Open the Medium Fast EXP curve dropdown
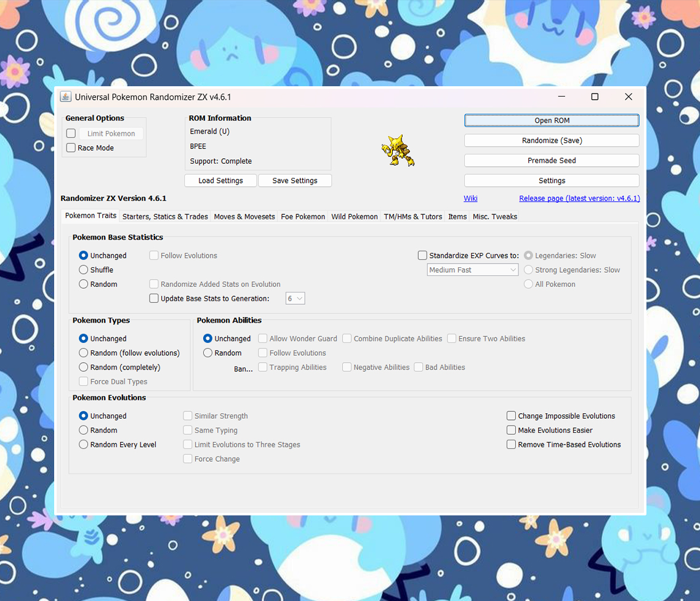The width and height of the screenshot is (700, 601). tap(472, 270)
